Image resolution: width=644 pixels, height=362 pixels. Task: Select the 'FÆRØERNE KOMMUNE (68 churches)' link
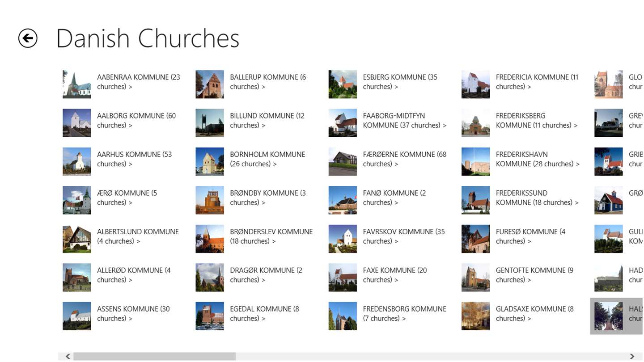click(x=405, y=159)
